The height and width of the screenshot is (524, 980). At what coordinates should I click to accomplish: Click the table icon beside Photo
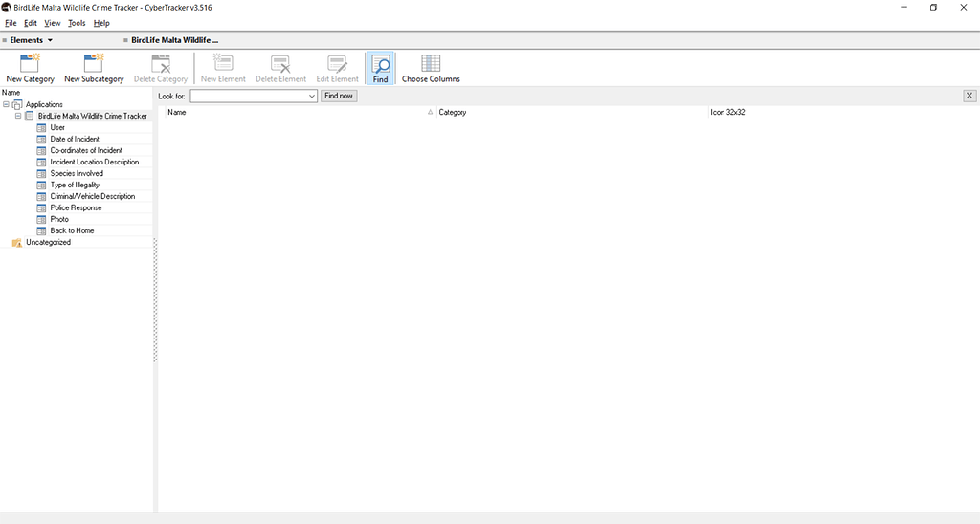(x=41, y=219)
